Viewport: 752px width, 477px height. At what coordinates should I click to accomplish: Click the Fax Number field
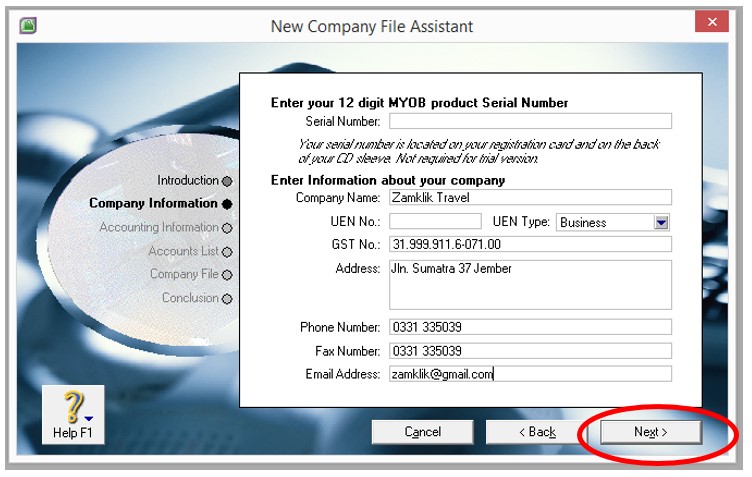(530, 351)
